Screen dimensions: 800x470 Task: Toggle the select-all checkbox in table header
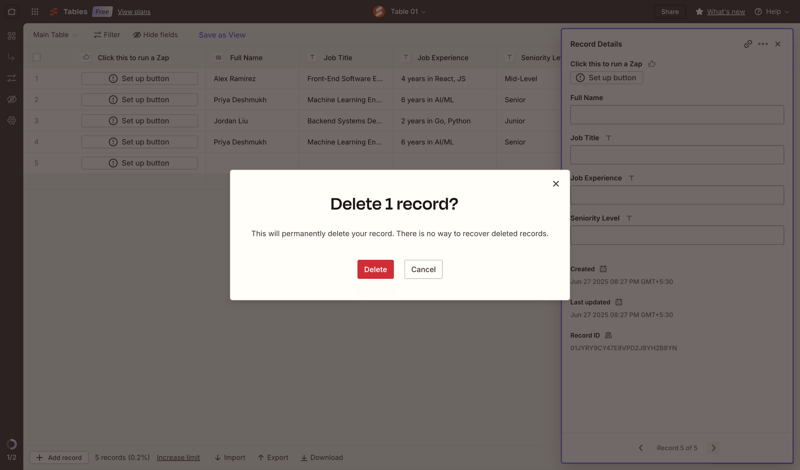coord(37,57)
